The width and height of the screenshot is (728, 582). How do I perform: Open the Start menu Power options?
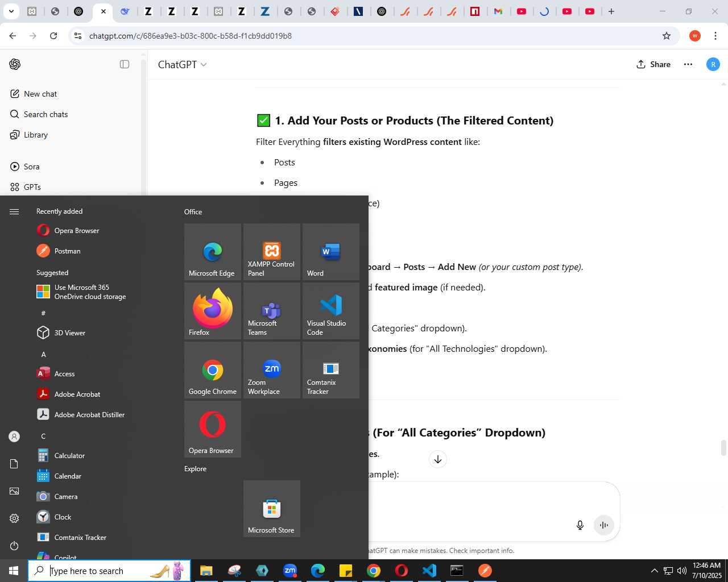coord(14,546)
